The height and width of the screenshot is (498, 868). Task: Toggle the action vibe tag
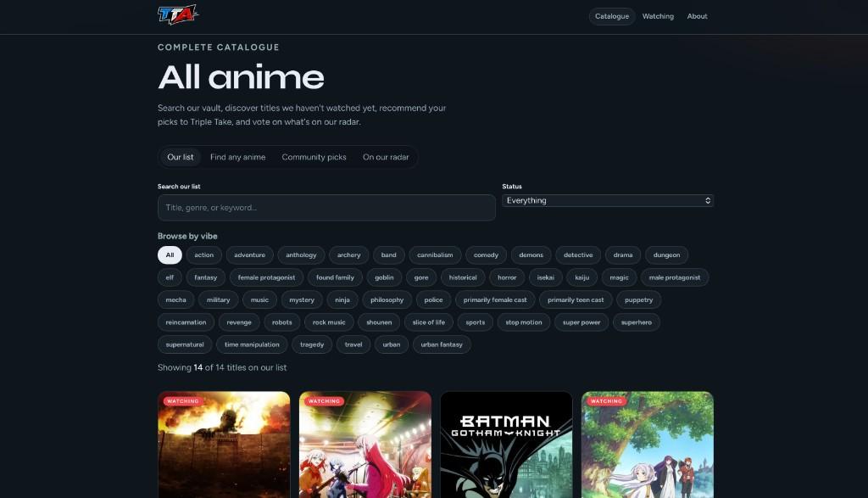pyautogui.click(x=203, y=255)
